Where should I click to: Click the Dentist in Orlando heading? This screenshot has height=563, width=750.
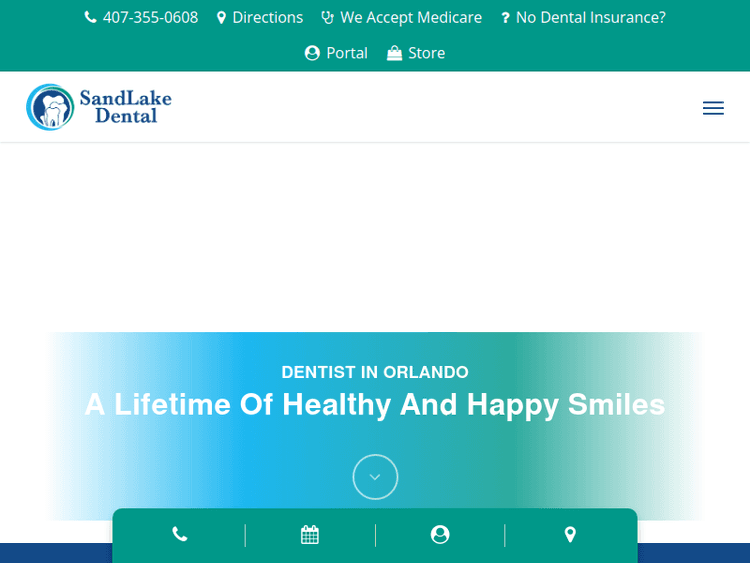click(375, 372)
